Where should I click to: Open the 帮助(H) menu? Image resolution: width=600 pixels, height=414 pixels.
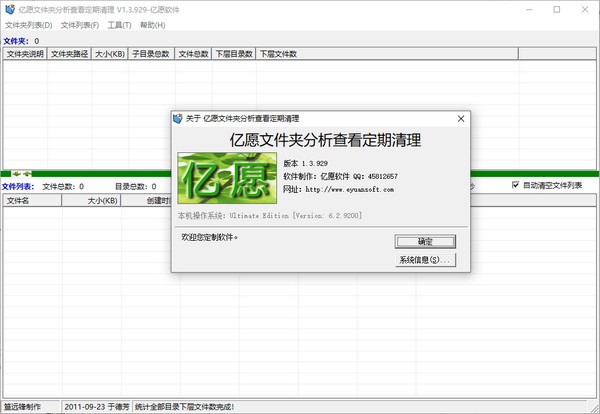pyautogui.click(x=152, y=25)
